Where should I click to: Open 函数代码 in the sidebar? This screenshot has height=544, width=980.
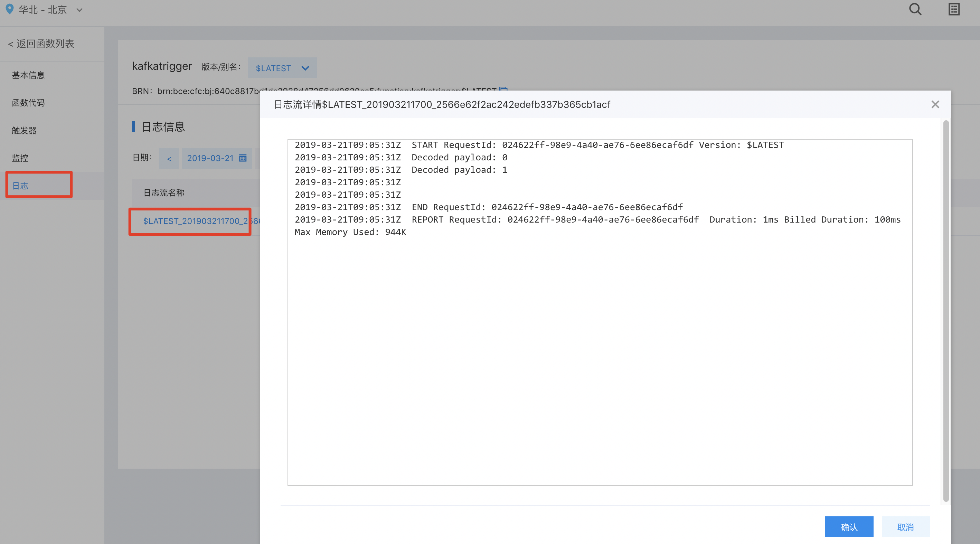click(x=28, y=103)
